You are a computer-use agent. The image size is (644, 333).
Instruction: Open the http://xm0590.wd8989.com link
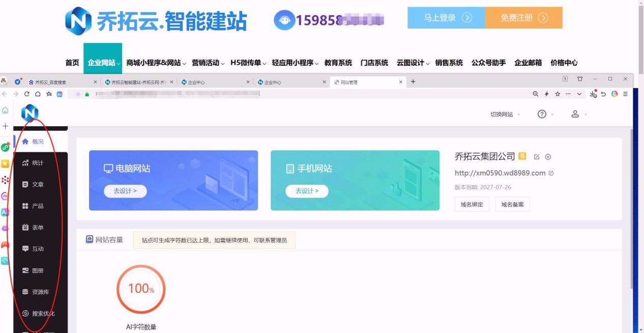pyautogui.click(x=500, y=173)
